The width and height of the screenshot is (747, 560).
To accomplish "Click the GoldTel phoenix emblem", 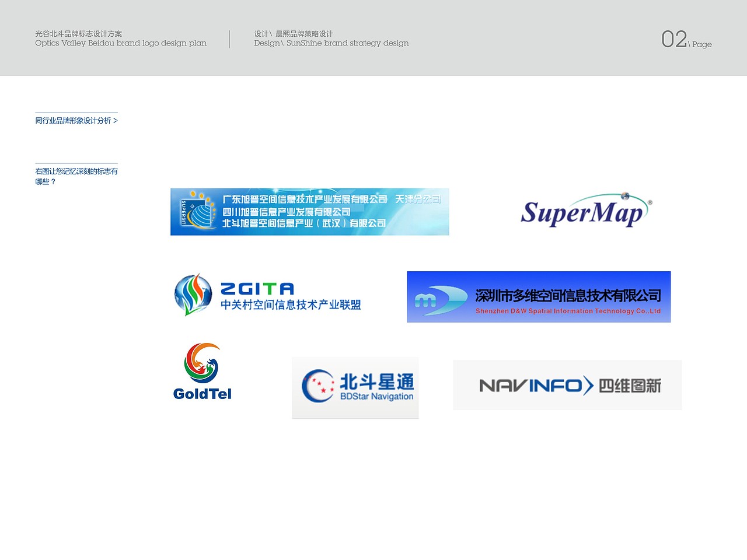I will tap(202, 363).
